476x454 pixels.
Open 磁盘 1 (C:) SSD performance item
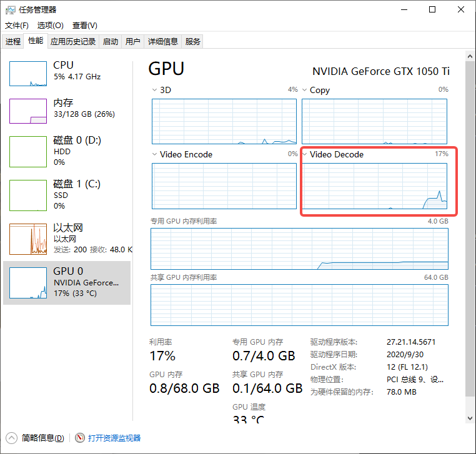click(x=67, y=194)
